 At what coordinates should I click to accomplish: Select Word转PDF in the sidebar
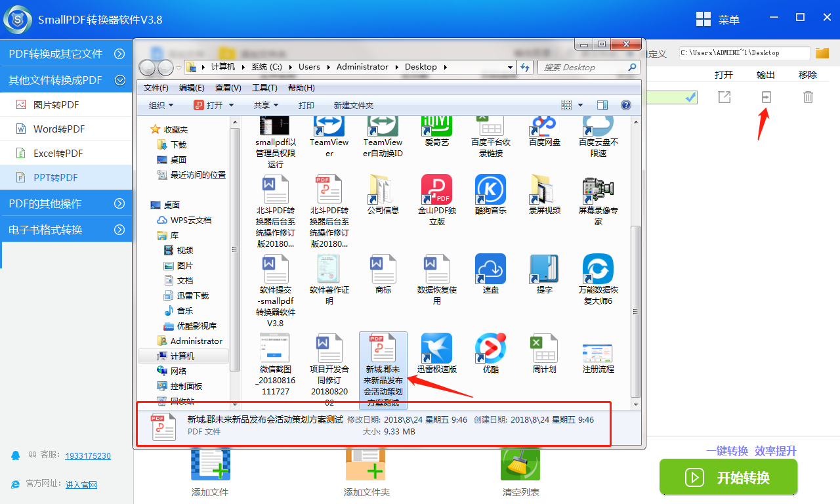point(66,129)
